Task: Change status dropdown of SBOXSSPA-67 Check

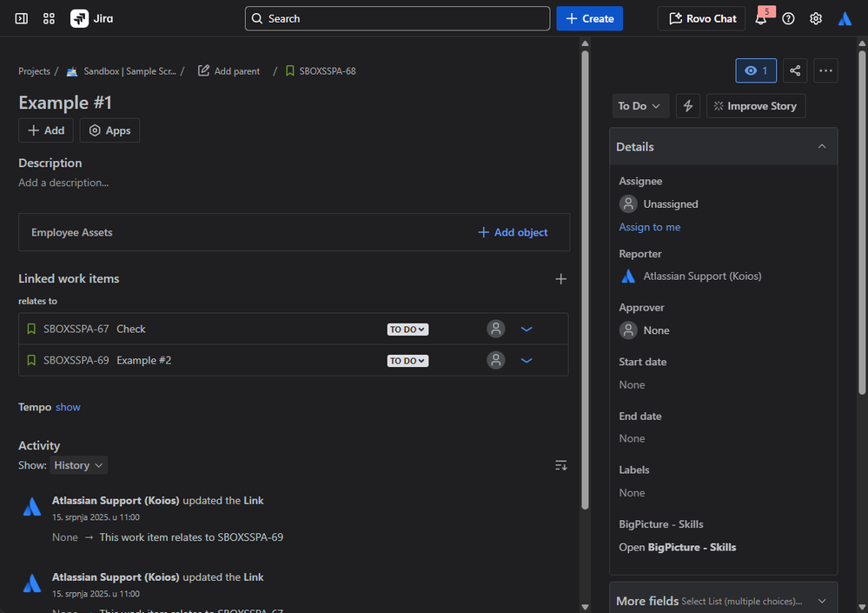Action: tap(407, 330)
